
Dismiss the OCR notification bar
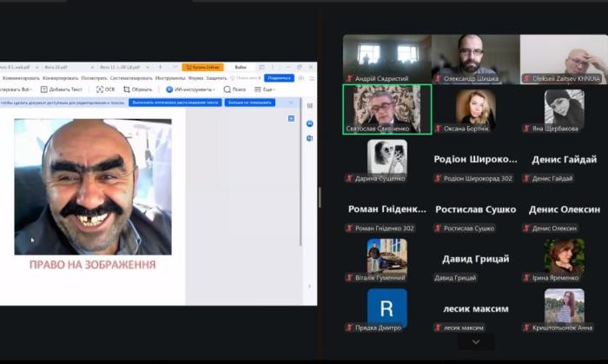tap(291, 103)
